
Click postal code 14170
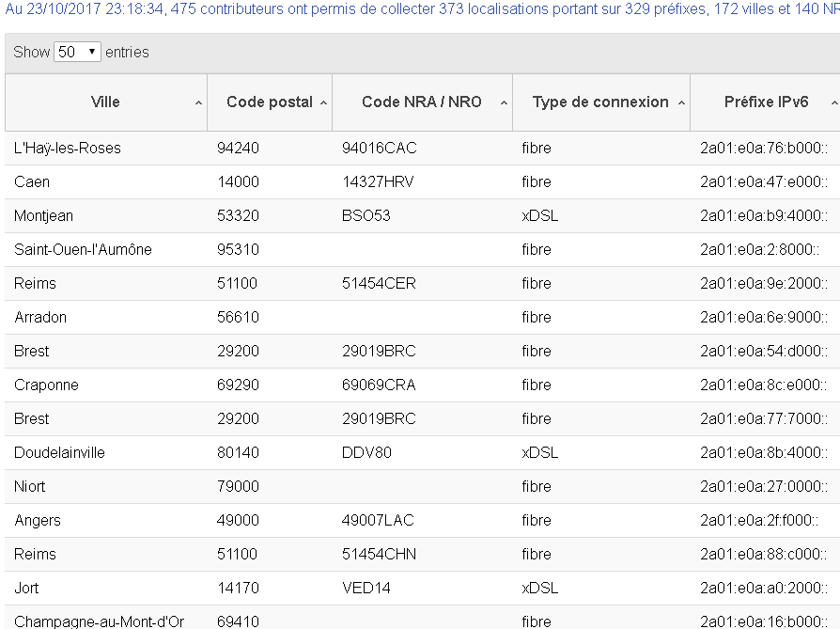click(238, 589)
